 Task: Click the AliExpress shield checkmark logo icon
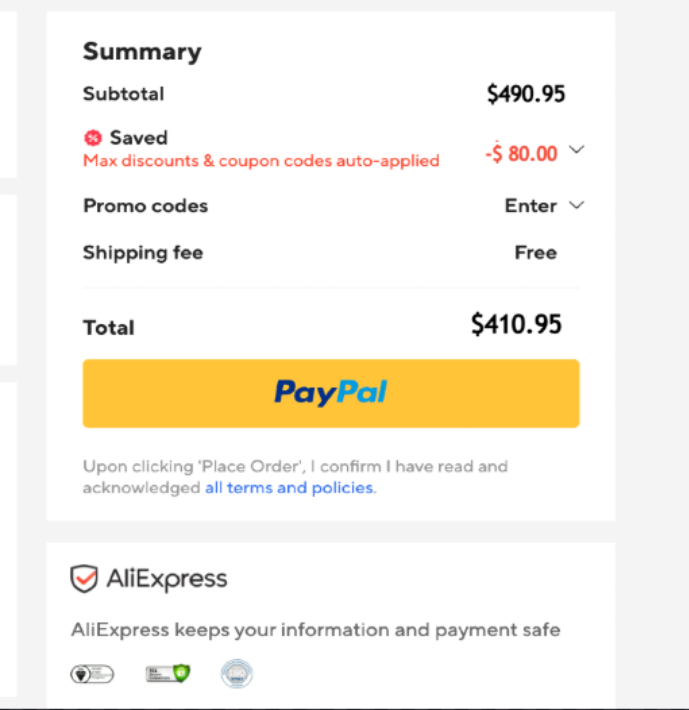coord(84,578)
